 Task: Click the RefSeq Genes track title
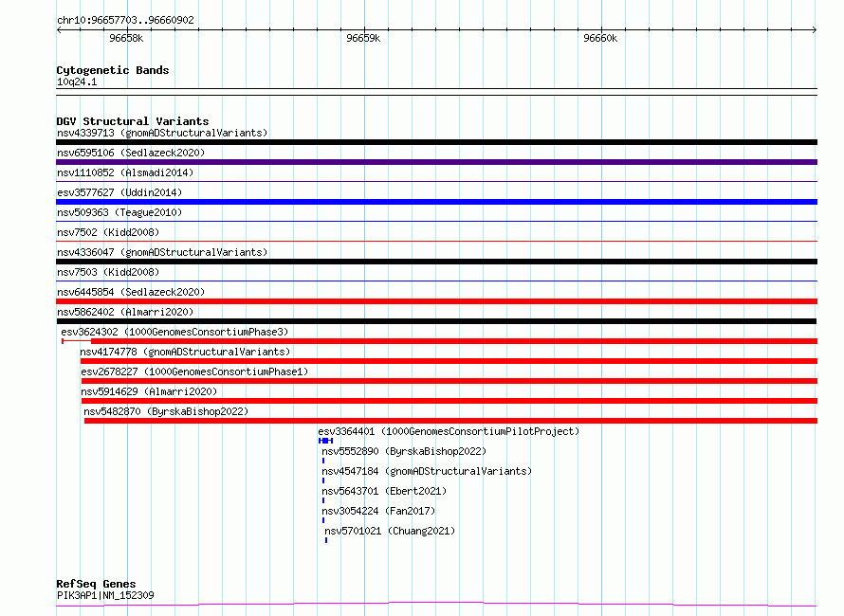point(96,584)
